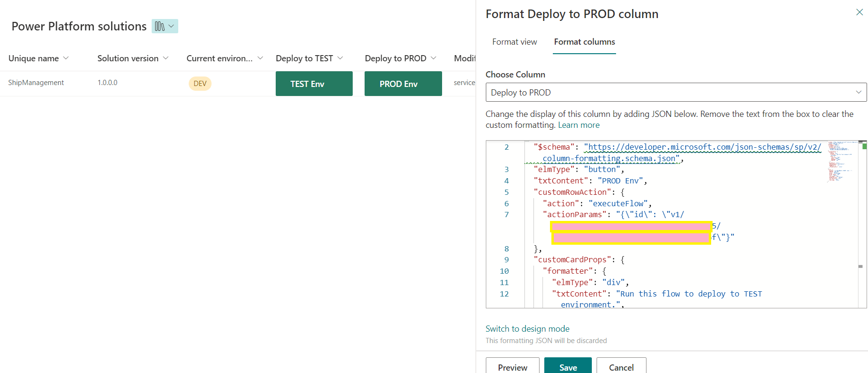
Task: Select the Format columns tab
Action: click(x=584, y=42)
